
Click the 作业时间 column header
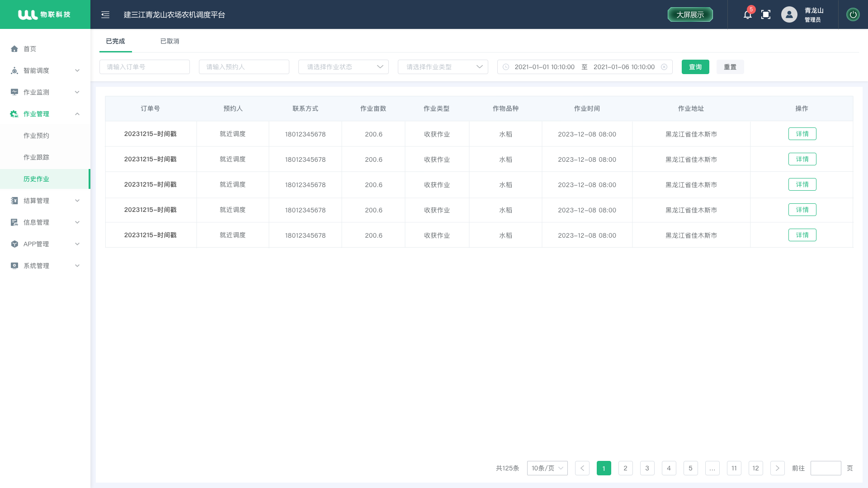click(x=587, y=108)
